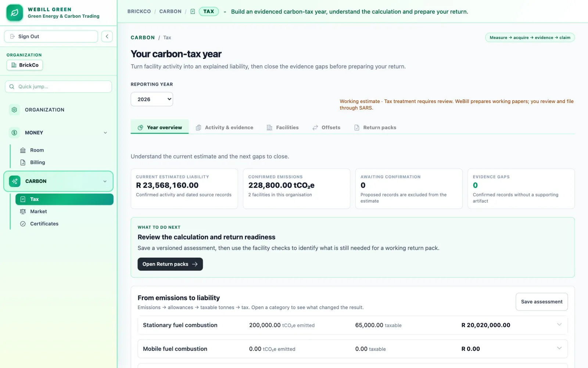This screenshot has width=588, height=368.
Task: Click the Evidence Gaps card
Action: click(521, 189)
